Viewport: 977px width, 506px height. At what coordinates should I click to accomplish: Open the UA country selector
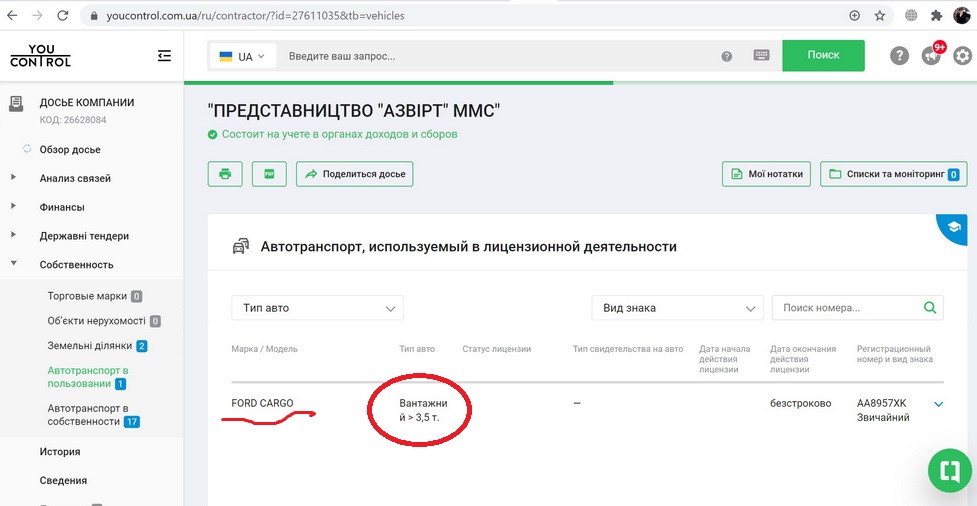242,56
